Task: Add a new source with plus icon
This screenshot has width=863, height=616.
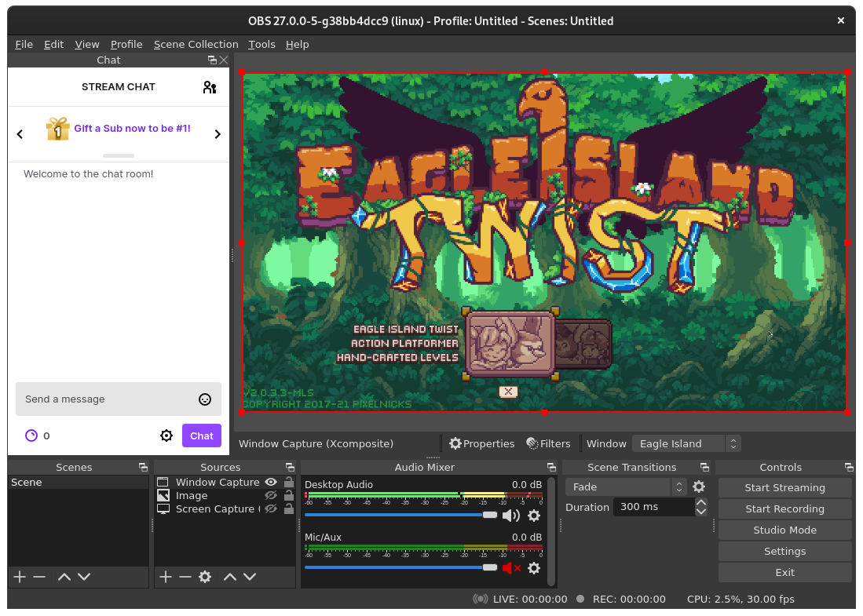Action: [165, 577]
